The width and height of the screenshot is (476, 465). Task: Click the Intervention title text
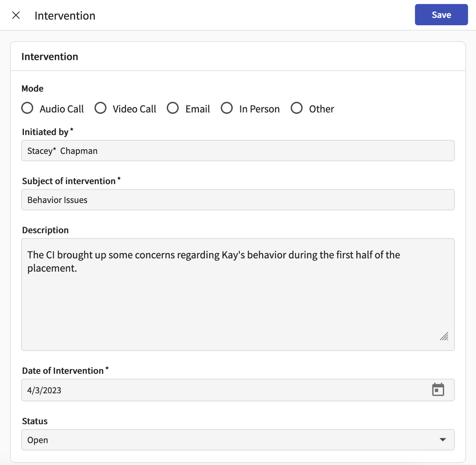coord(65,15)
